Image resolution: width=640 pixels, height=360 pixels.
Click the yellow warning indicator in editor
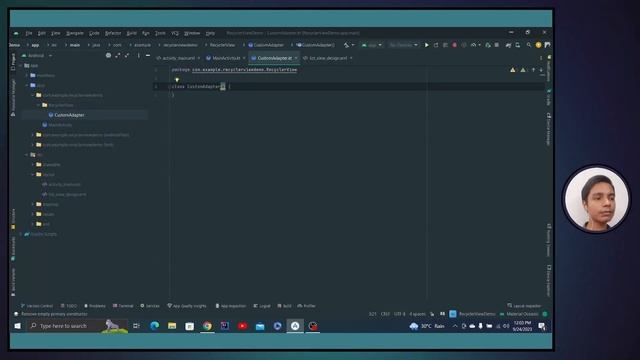[513, 70]
